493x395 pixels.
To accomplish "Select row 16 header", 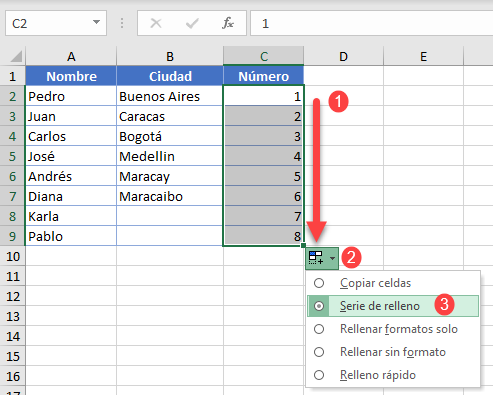I will point(13,376).
